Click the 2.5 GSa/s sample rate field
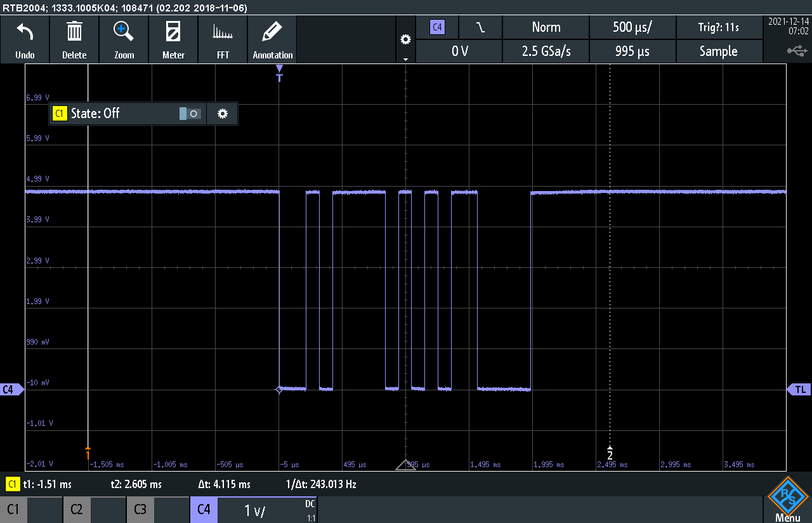Viewport: 812px width, 523px height. coord(546,51)
